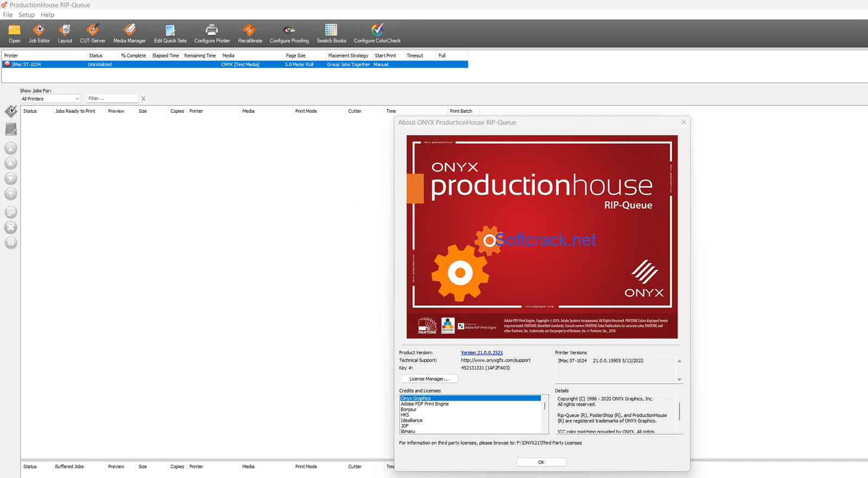Click the Remaining Time column header
This screenshot has height=478, width=868.
click(200, 55)
